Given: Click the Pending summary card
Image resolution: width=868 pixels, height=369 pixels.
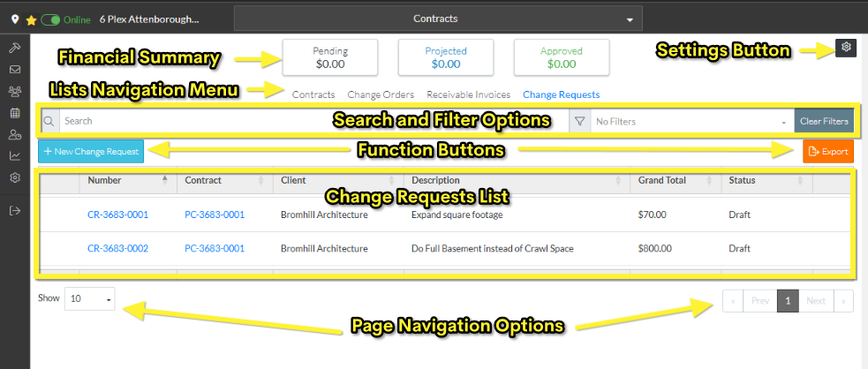Looking at the screenshot, I should [330, 57].
